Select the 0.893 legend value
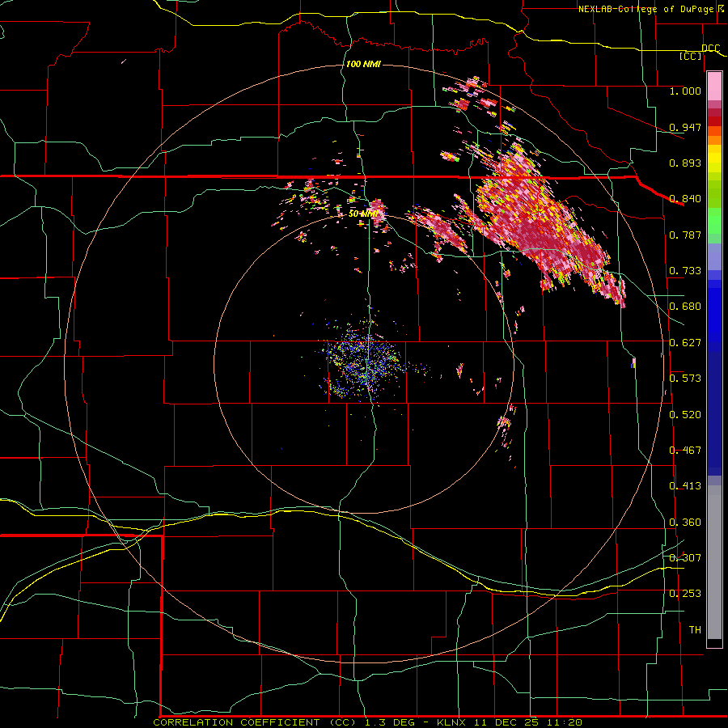Viewport: 728px width, 728px height. [x=685, y=163]
